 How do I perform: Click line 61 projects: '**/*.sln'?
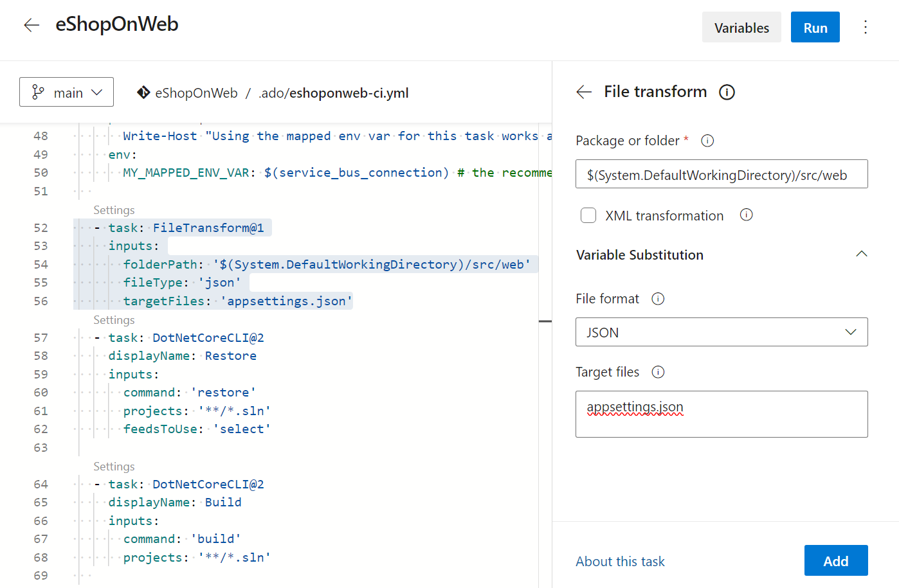click(x=197, y=411)
